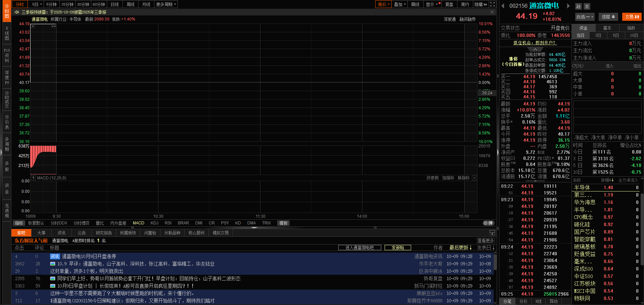This screenshot has height=305, width=644.
Task: Switch to 研究报告 research tab
Action: coord(104,233)
